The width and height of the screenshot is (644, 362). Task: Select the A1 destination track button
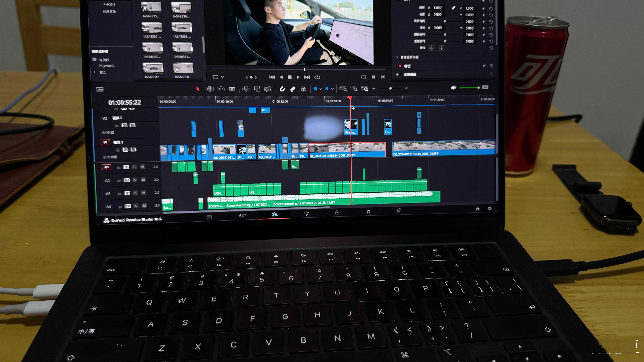(x=107, y=167)
